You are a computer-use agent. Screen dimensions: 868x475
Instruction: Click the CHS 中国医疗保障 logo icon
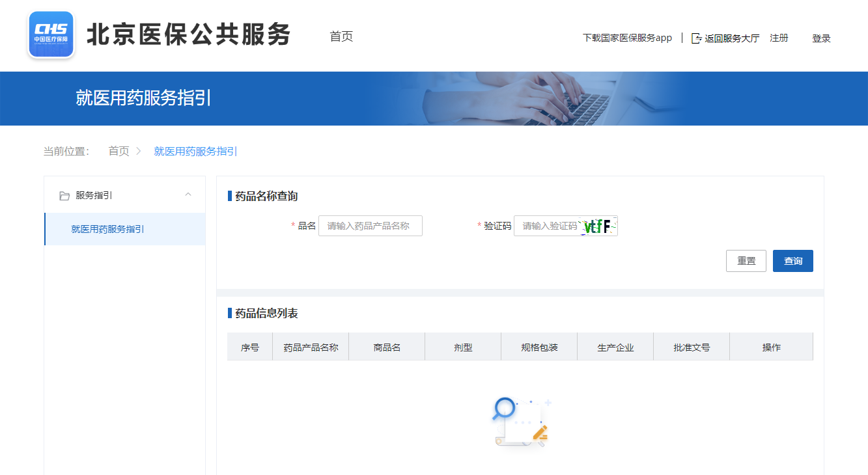click(51, 34)
